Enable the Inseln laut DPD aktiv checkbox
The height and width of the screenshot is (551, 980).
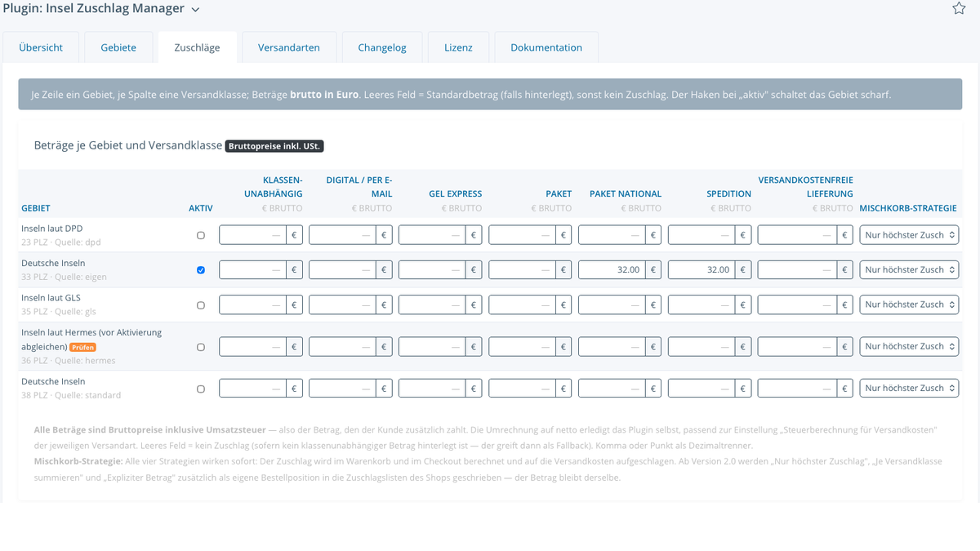(x=201, y=235)
